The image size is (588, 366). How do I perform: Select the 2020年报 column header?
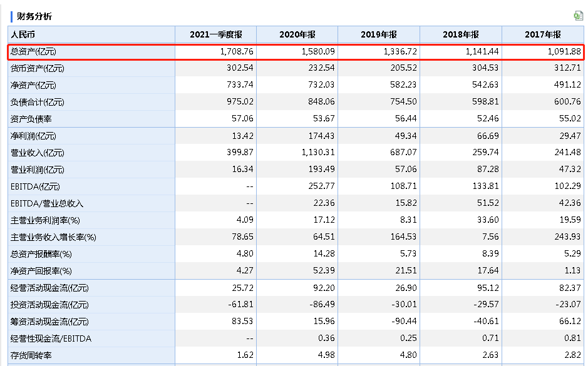point(297,34)
